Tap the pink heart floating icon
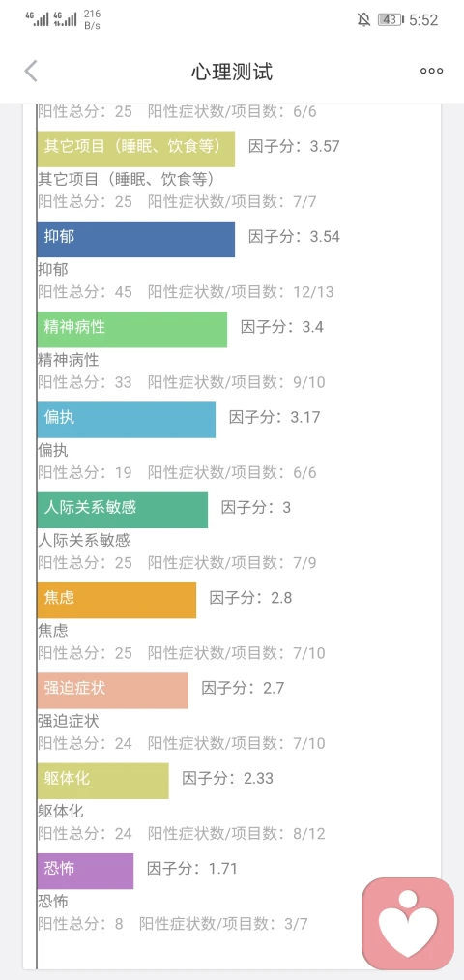 (408, 923)
